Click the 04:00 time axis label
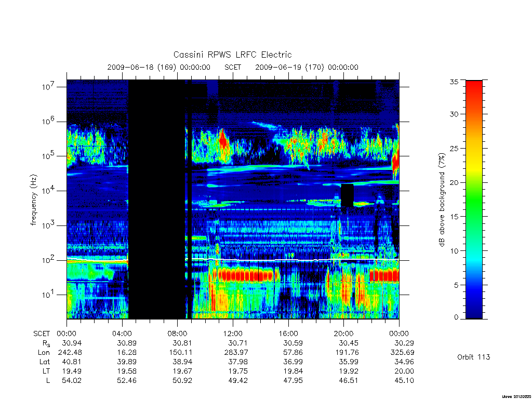This screenshot has width=532, height=399. coord(122,334)
